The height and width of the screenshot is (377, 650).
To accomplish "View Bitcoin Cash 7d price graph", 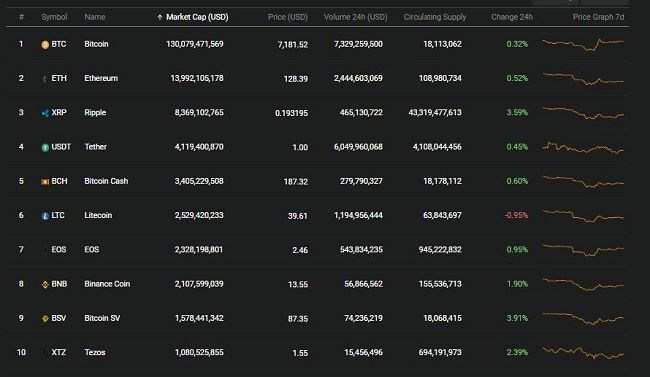I will pos(583,182).
